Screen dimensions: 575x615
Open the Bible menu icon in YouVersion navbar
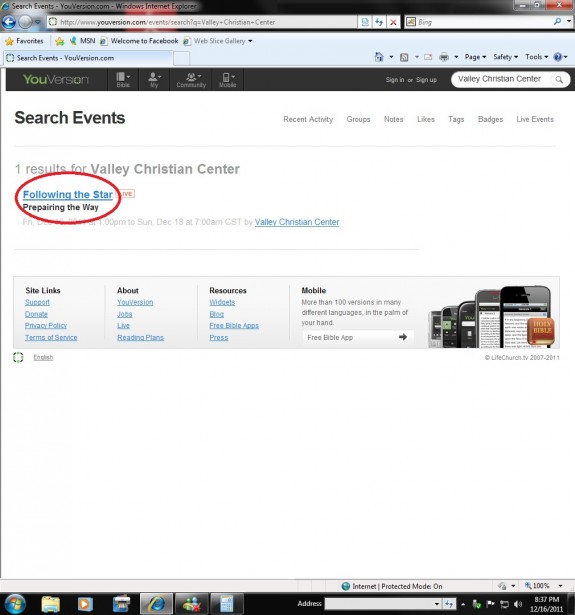(x=123, y=80)
